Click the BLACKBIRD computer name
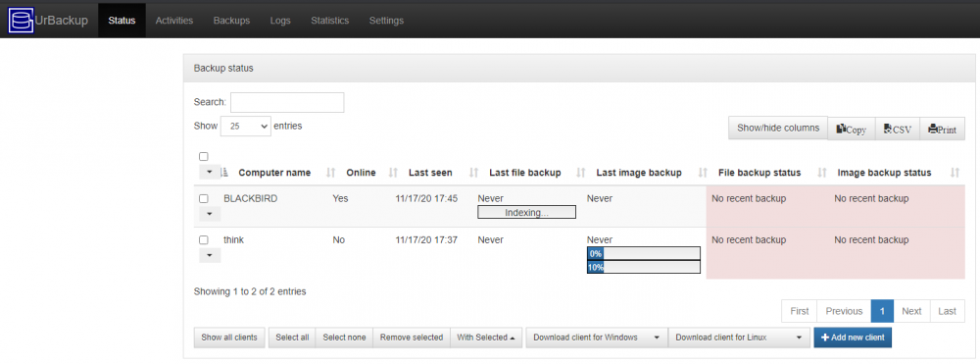This screenshot has width=980, height=364. click(x=251, y=199)
